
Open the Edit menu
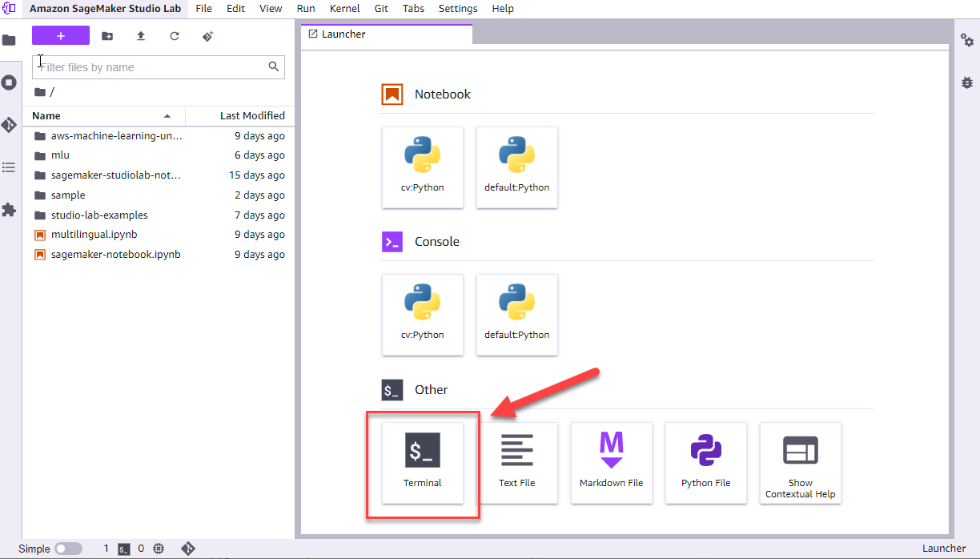[x=235, y=8]
